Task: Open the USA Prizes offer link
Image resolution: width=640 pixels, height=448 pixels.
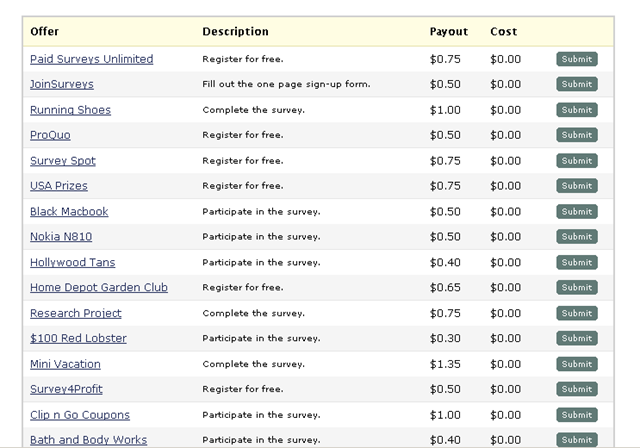Action: 59,186
